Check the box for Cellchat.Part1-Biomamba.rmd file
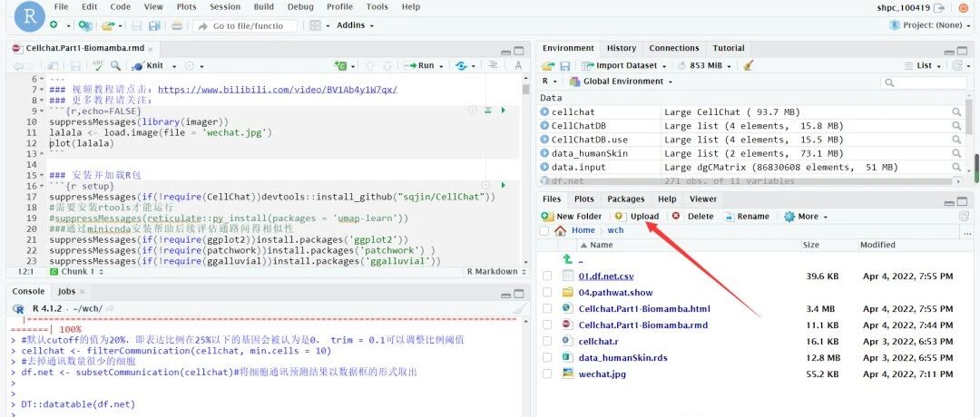 547,325
